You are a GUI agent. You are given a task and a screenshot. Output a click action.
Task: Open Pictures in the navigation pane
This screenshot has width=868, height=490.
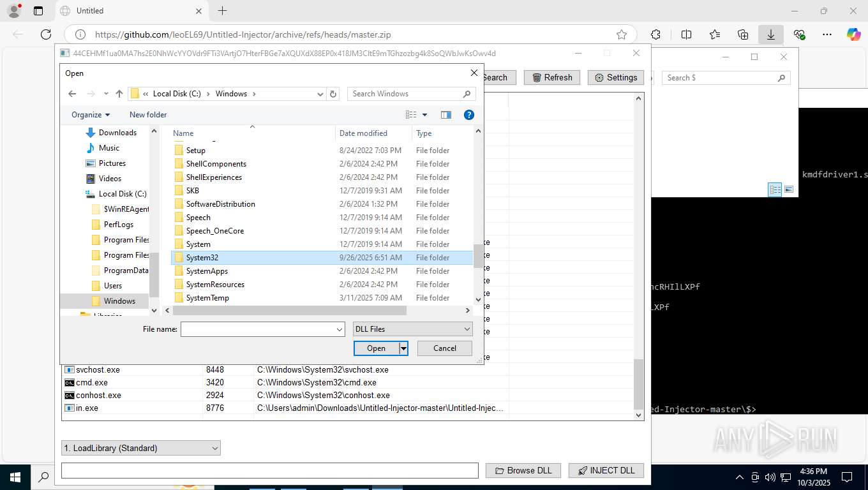pos(112,163)
